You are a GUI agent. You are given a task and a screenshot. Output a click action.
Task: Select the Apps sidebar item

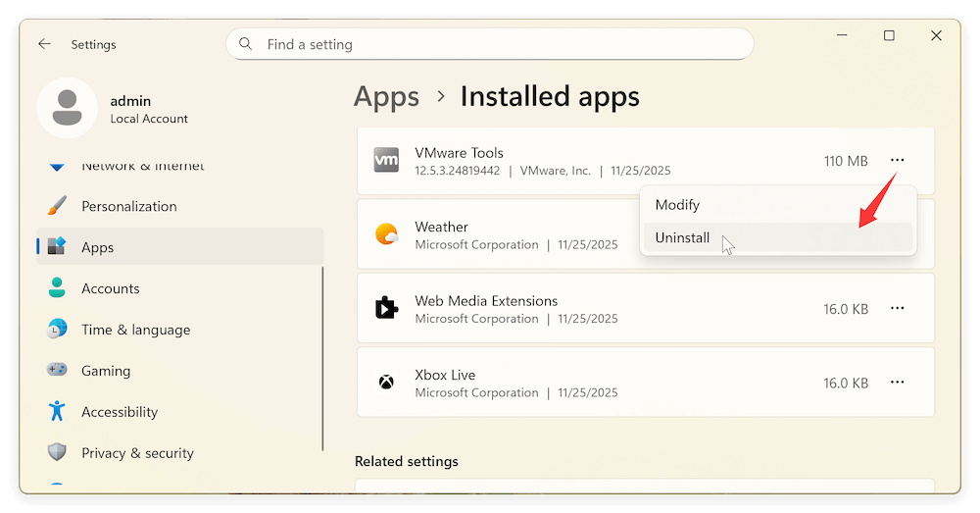(x=180, y=246)
